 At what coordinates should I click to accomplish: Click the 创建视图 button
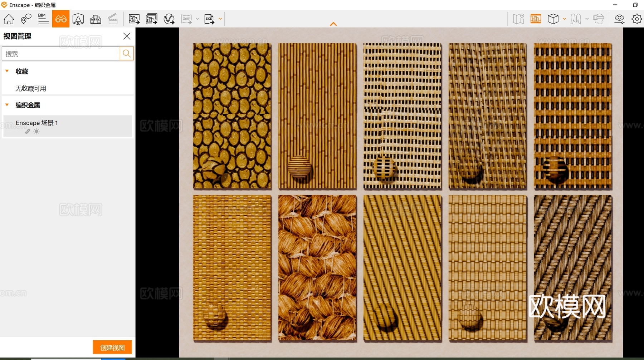[x=112, y=347]
